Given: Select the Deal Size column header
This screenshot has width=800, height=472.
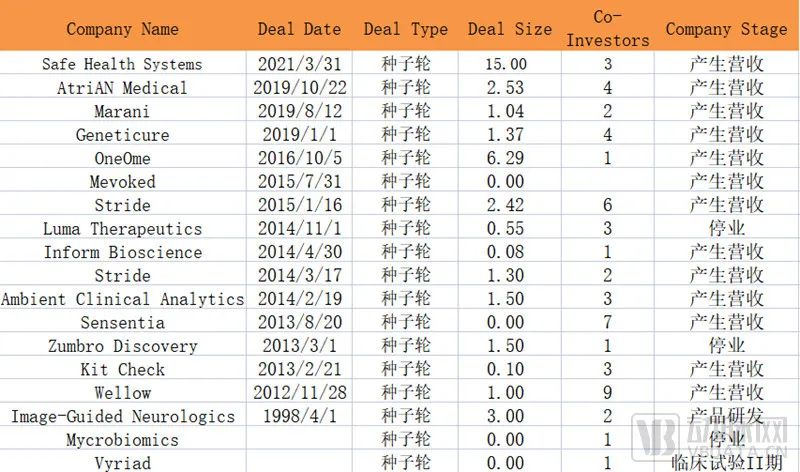Looking at the screenshot, I should (x=509, y=29).
